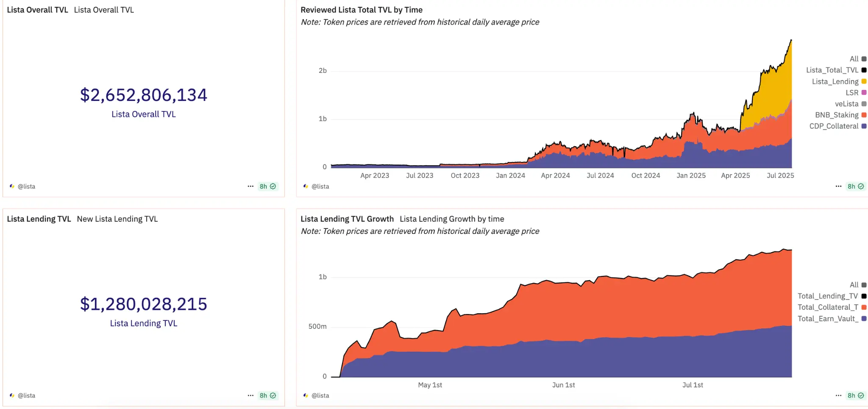The image size is (868, 409).
Task: Open the ellipsis menu on Reviewed Lista Total TVL chart
Action: point(839,186)
